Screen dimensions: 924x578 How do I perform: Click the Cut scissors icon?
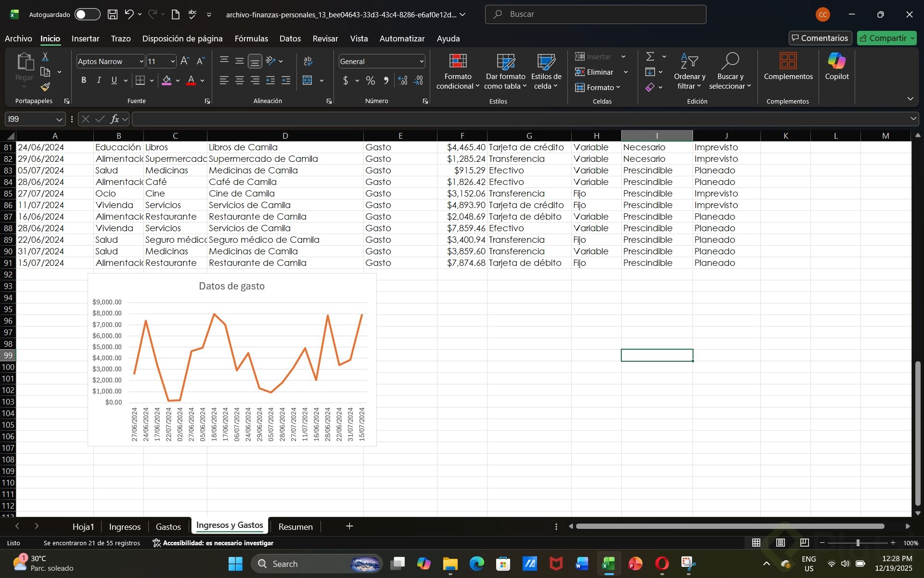point(45,57)
